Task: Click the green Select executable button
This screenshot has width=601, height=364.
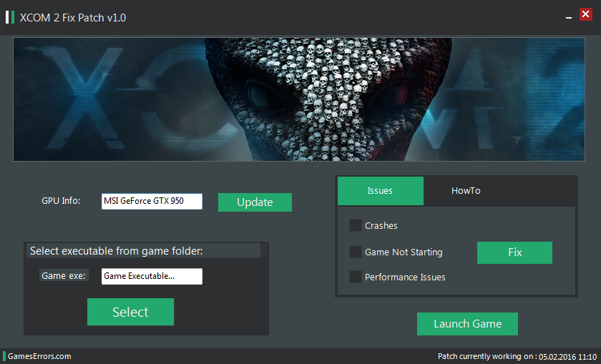Action: point(130,312)
